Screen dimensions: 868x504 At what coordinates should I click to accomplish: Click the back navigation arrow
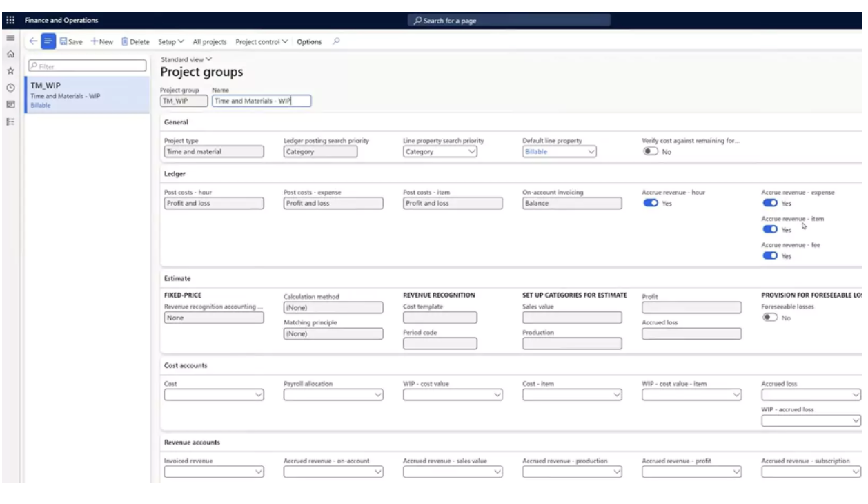pos(33,41)
